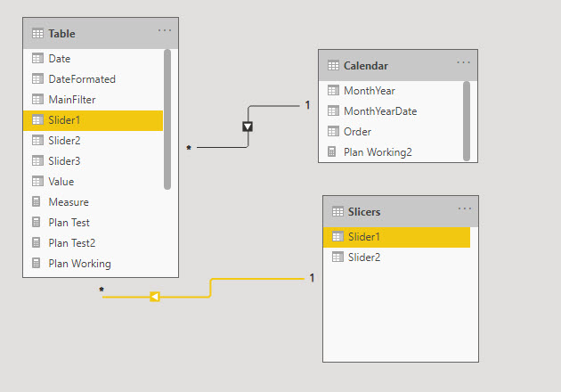This screenshot has width=561, height=392.
Task: Click the table icon in the Table header
Action: coord(37,34)
